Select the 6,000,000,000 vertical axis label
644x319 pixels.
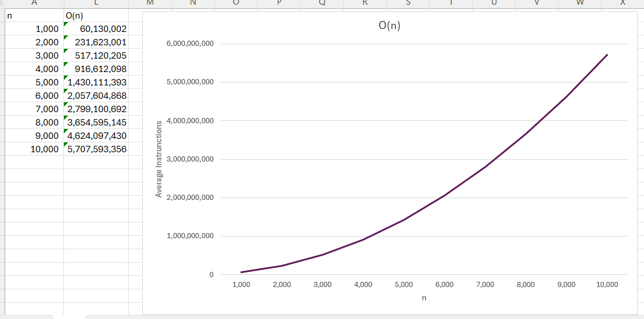(x=190, y=44)
